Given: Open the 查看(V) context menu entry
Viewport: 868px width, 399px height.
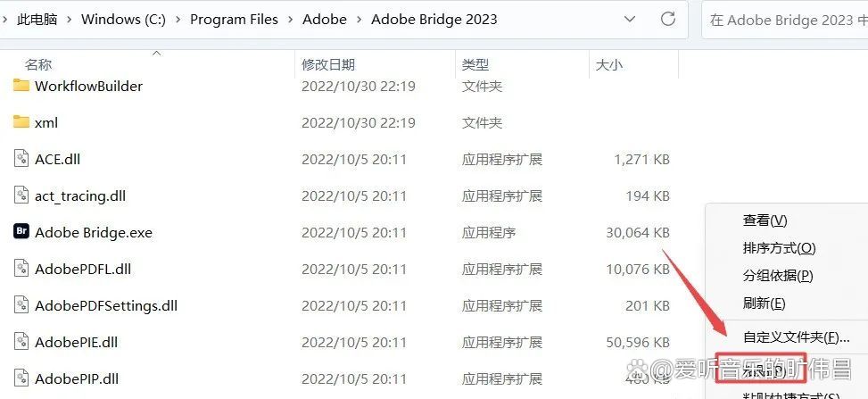Looking at the screenshot, I should click(765, 220).
